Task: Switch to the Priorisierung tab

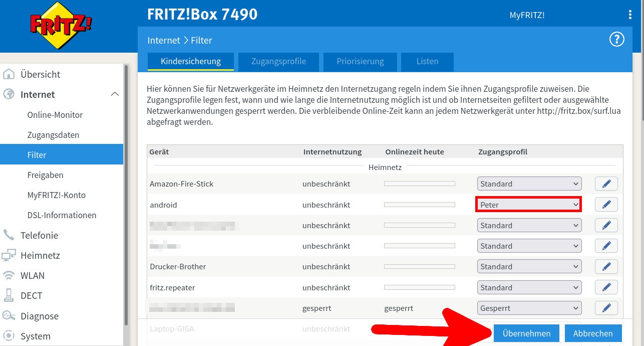Action: (x=360, y=62)
